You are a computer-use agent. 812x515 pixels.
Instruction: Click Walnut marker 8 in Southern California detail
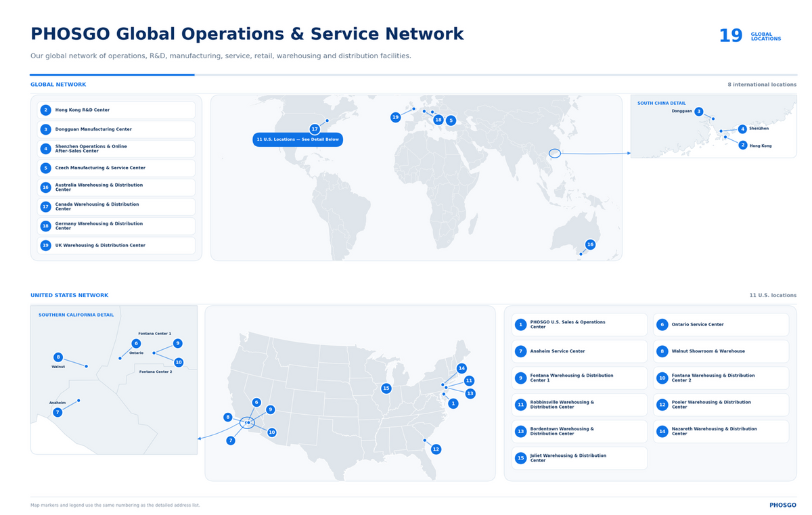pyautogui.click(x=58, y=357)
